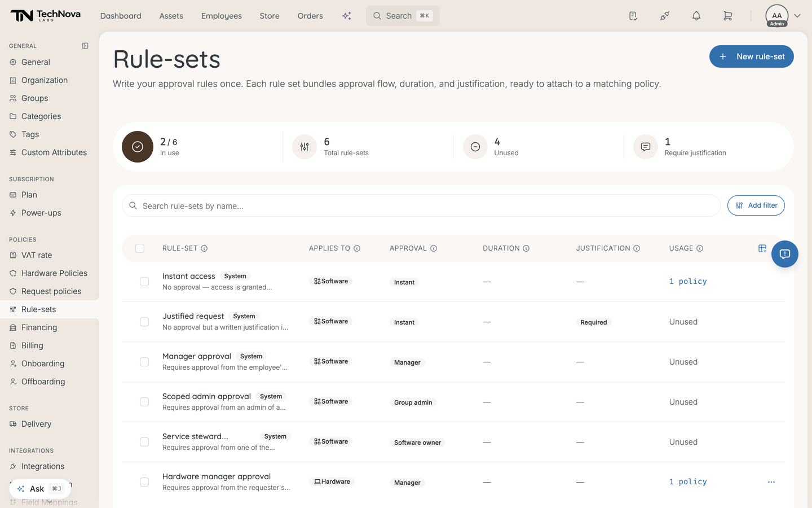Click the In use checkmark circle icon

click(x=138, y=147)
